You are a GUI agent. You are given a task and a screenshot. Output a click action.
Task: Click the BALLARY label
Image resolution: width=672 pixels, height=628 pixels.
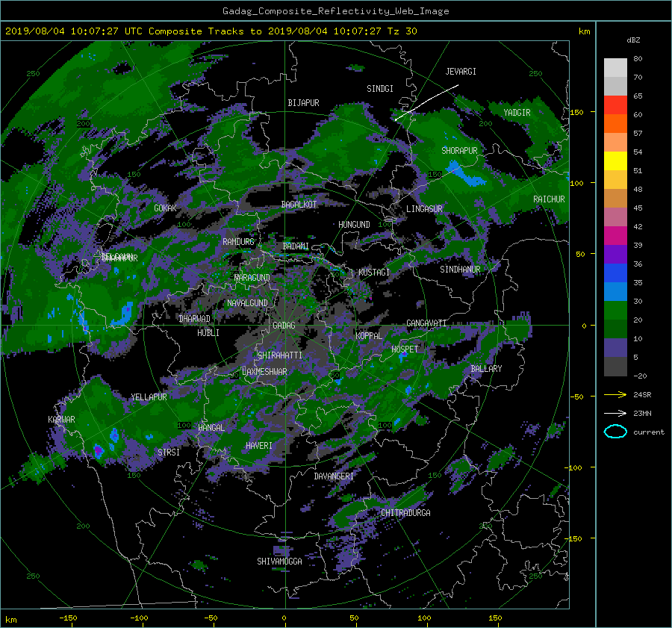486,369
